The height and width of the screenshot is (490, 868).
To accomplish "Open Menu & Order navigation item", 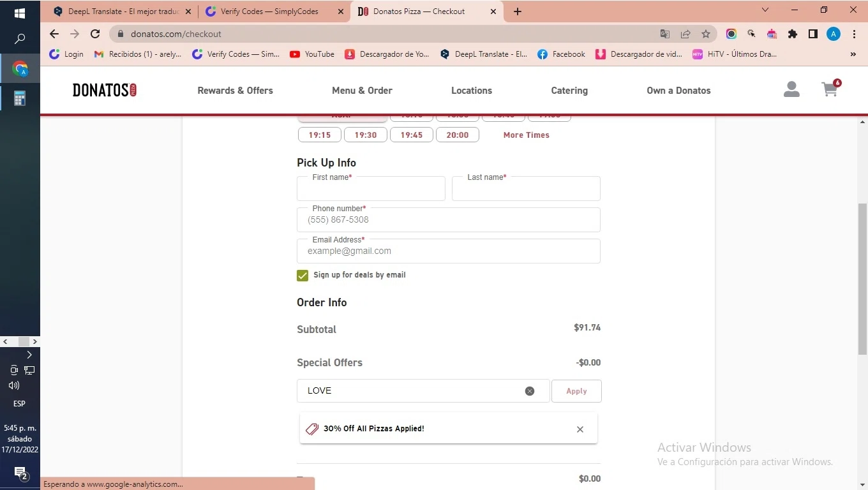I will click(x=362, y=91).
